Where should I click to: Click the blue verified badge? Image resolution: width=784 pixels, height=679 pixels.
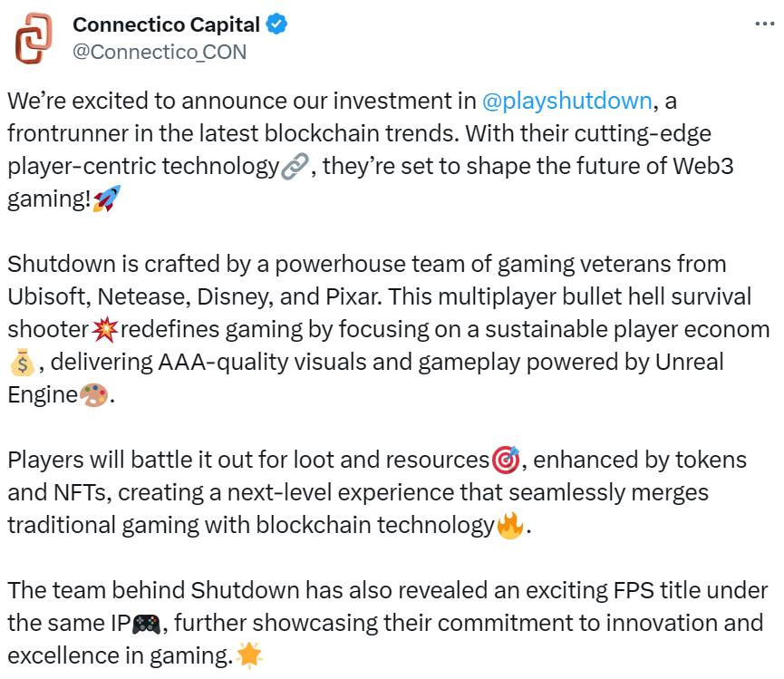(x=277, y=24)
